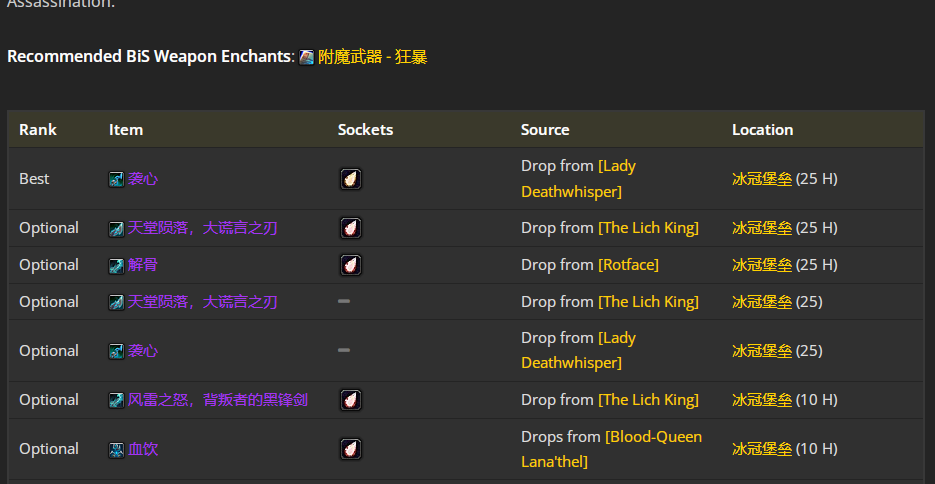This screenshot has height=484, width=935.
Task: Open the 风雷之怒，背叛者的黑锋剑 item link
Action: click(217, 400)
